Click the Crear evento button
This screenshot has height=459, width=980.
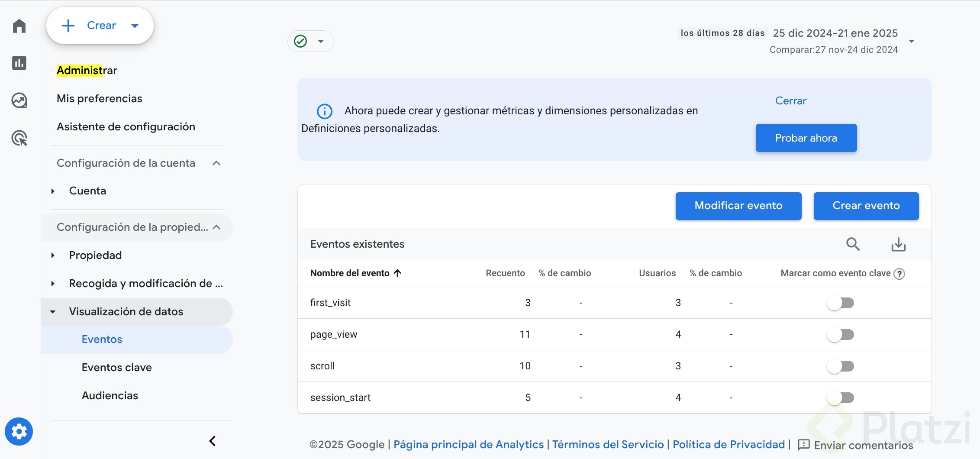(866, 206)
